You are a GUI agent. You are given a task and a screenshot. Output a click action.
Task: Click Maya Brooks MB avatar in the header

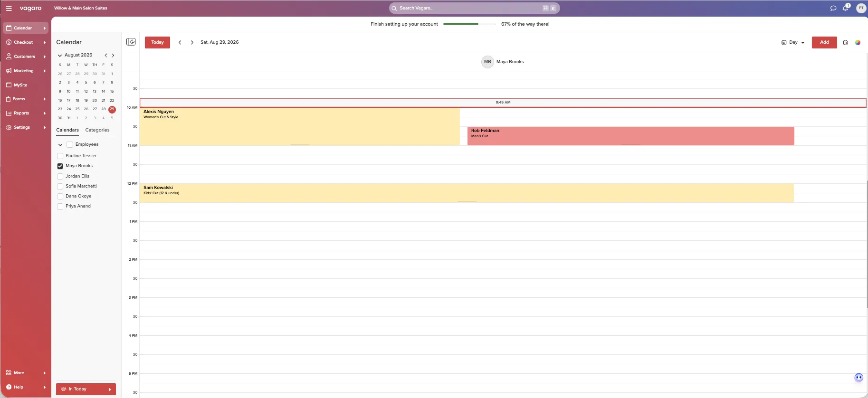pyautogui.click(x=487, y=62)
